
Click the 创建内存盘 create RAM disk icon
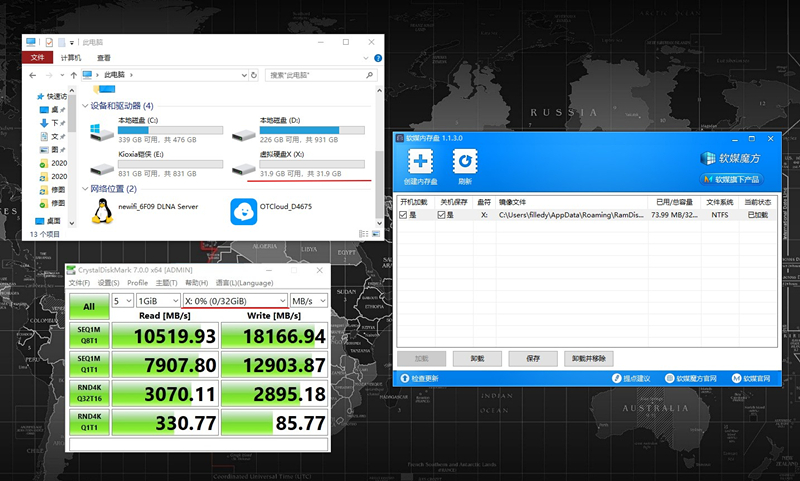(420, 162)
